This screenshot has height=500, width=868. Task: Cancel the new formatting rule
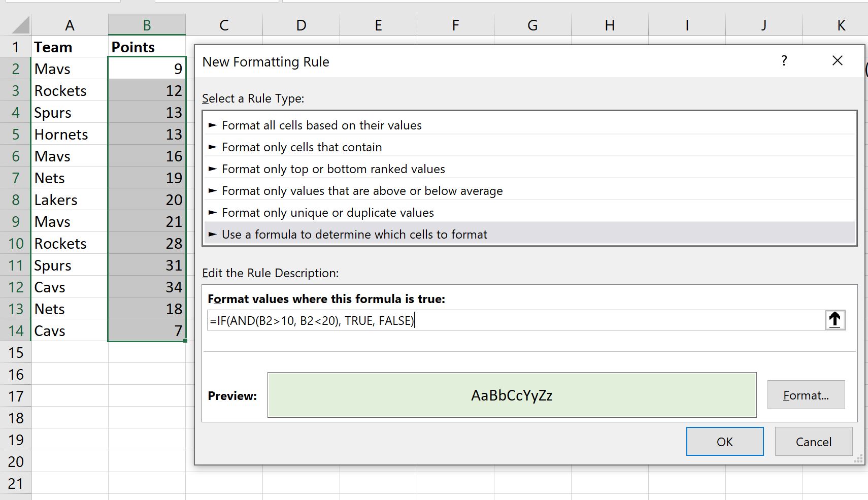pyautogui.click(x=814, y=442)
